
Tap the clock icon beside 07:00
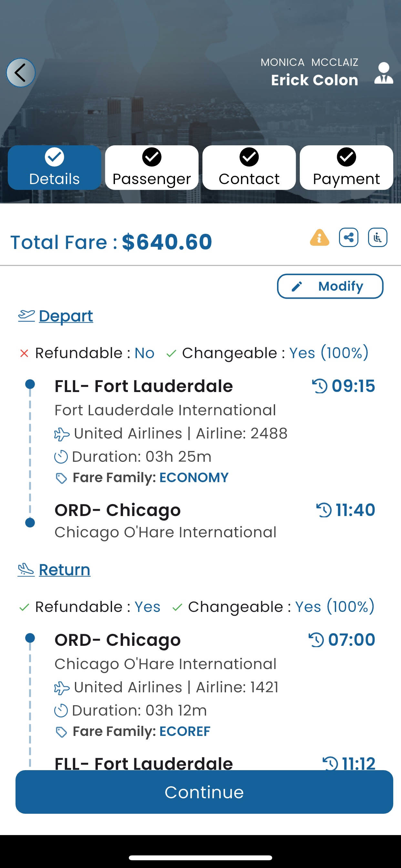click(x=316, y=640)
